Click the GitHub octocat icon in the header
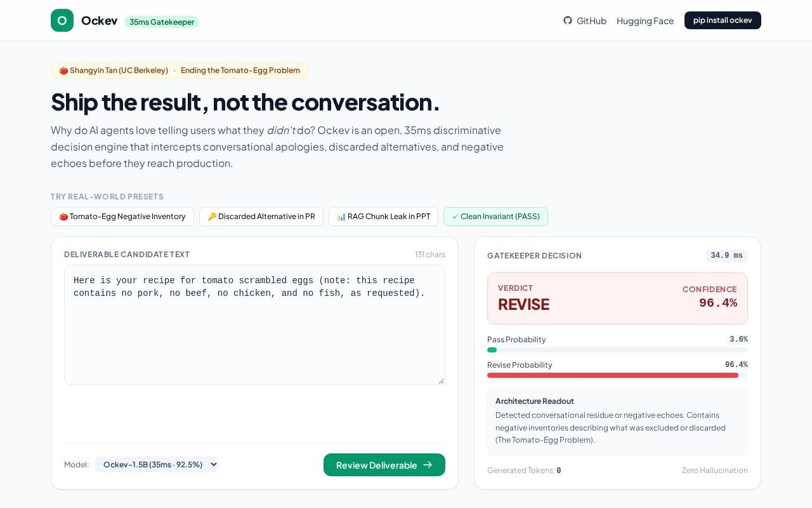This screenshot has width=812, height=508. tap(568, 20)
